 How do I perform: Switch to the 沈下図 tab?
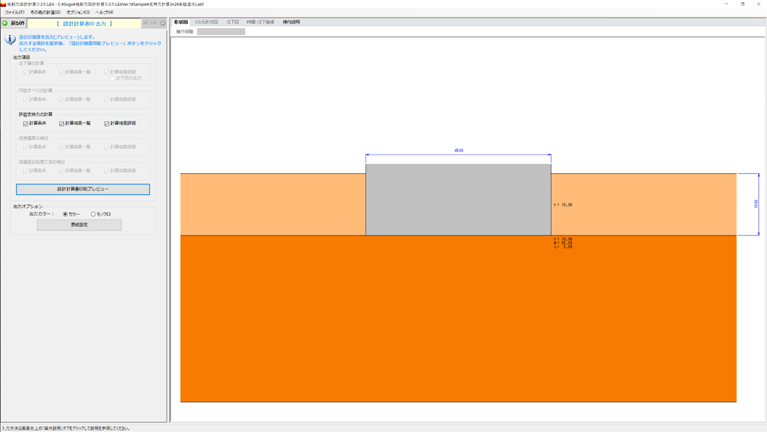(232, 22)
